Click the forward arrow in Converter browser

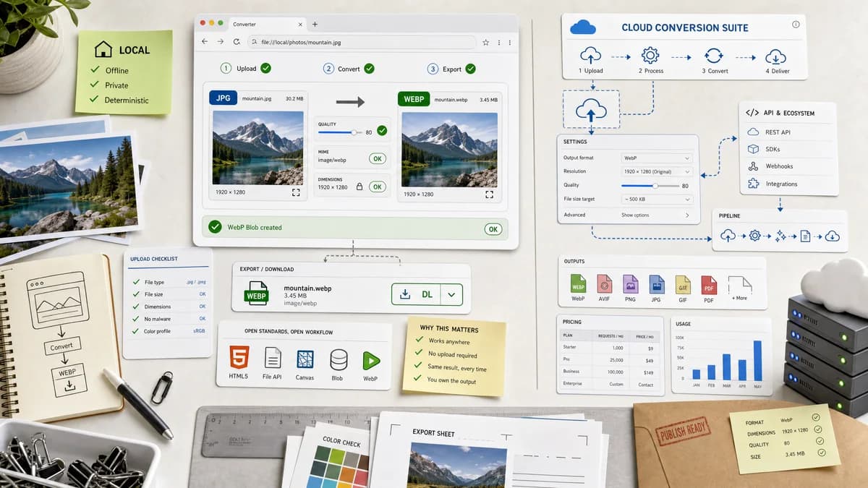(221, 42)
